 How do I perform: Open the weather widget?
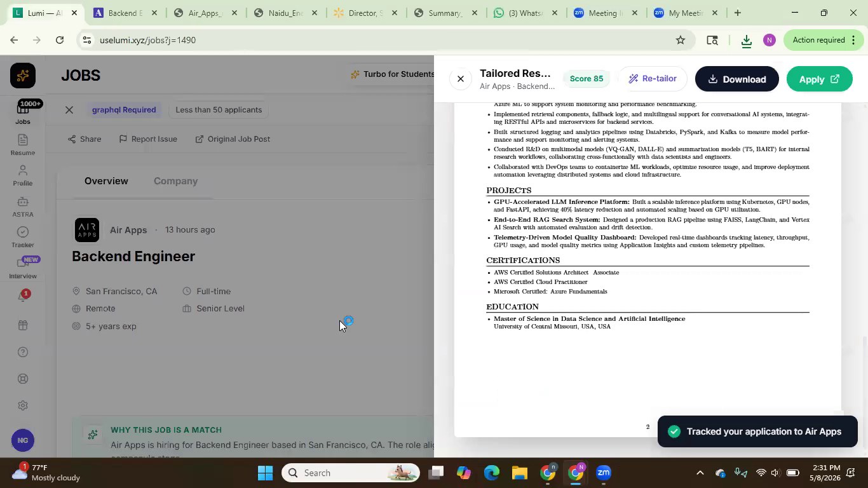coord(46,473)
